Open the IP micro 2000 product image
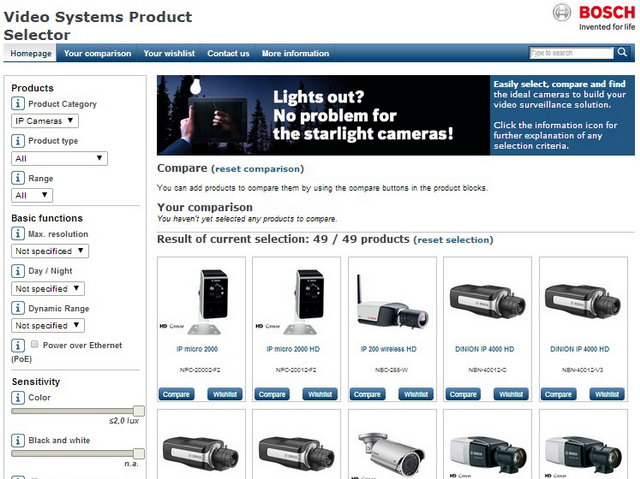Screen dimensions: 640x479 pos(201,301)
